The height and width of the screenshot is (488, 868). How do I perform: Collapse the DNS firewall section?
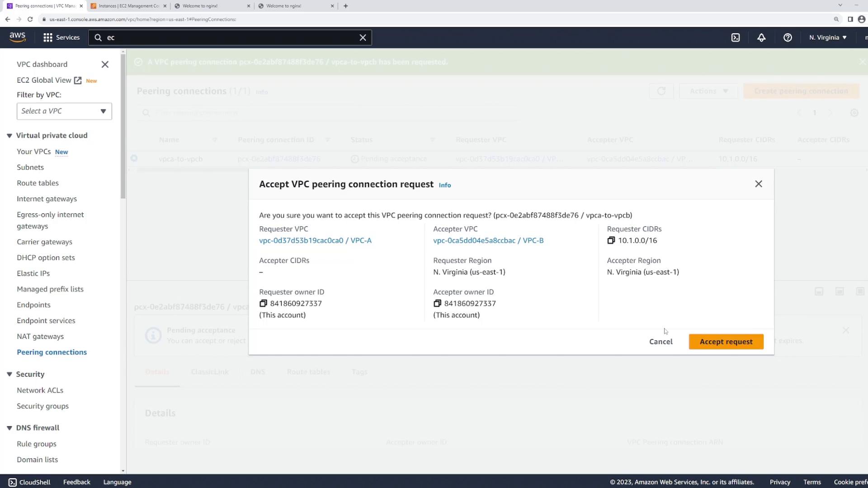(x=9, y=428)
